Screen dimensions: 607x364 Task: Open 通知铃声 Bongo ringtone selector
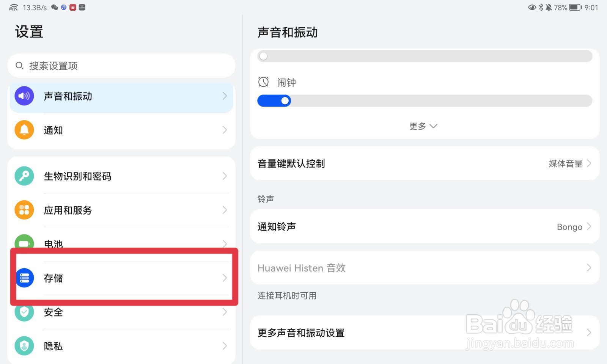point(424,226)
